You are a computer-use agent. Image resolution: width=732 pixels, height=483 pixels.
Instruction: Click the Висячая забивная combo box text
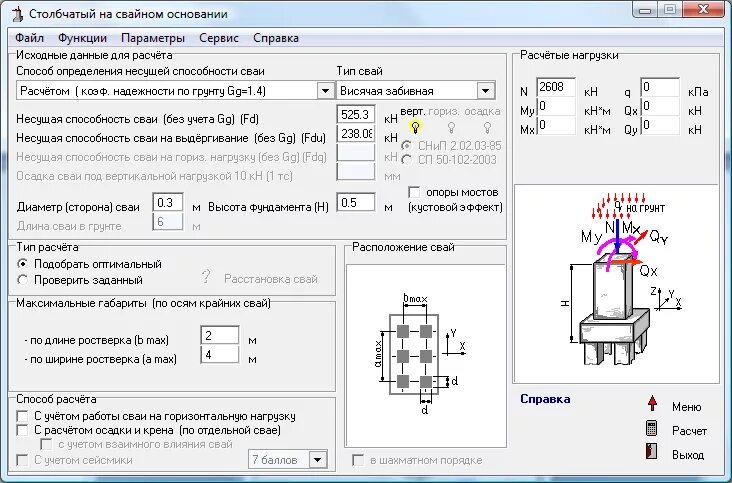pyautogui.click(x=387, y=91)
